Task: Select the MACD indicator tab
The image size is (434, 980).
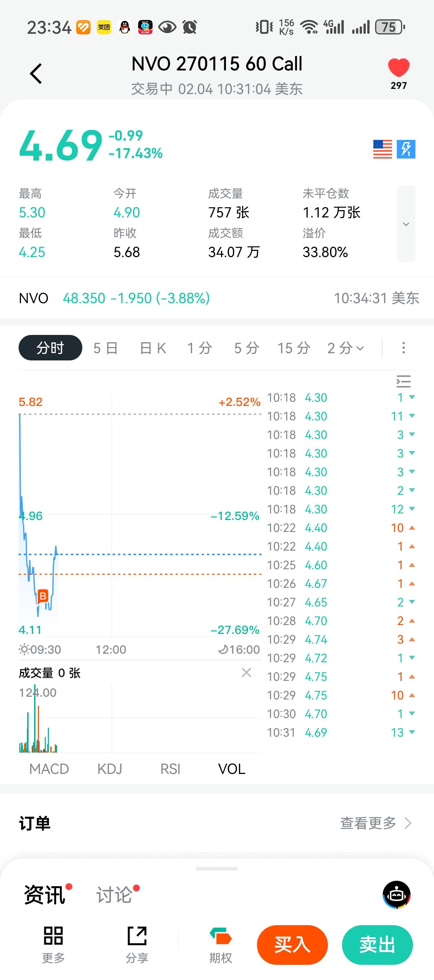Action: 49,769
